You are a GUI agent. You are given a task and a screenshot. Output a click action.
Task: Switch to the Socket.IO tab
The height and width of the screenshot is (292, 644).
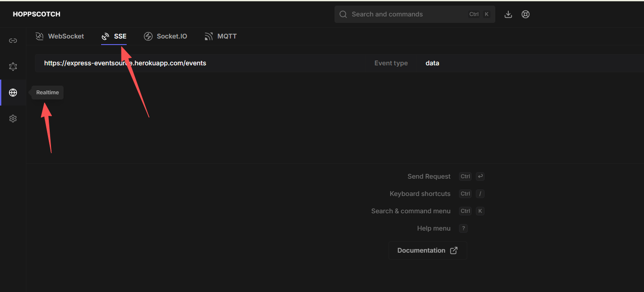pos(166,36)
